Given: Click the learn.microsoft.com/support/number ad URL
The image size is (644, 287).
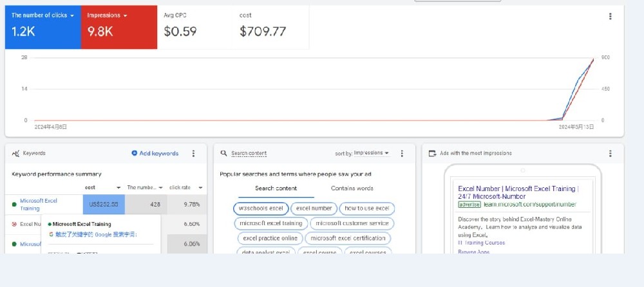Looking at the screenshot, I should 530,205.
